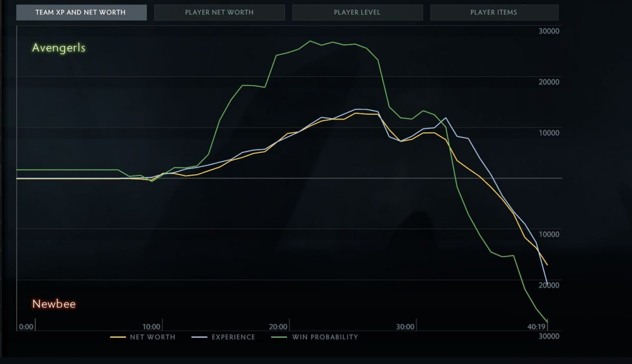
Task: Select the Player Items tab
Action: tap(493, 12)
